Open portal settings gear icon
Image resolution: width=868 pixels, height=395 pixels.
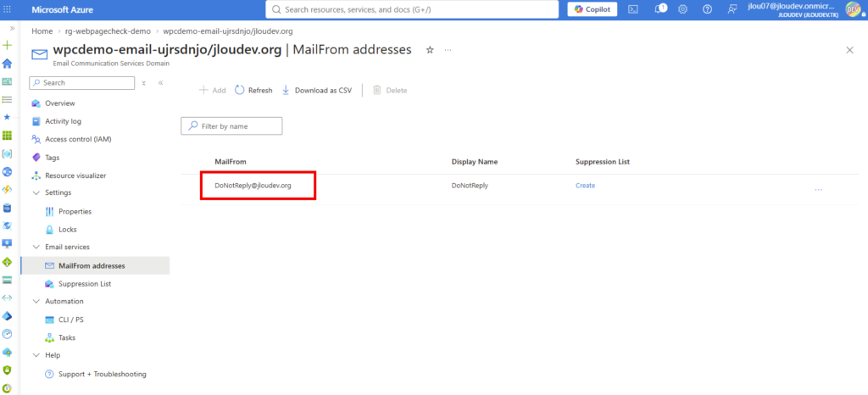[x=683, y=9]
